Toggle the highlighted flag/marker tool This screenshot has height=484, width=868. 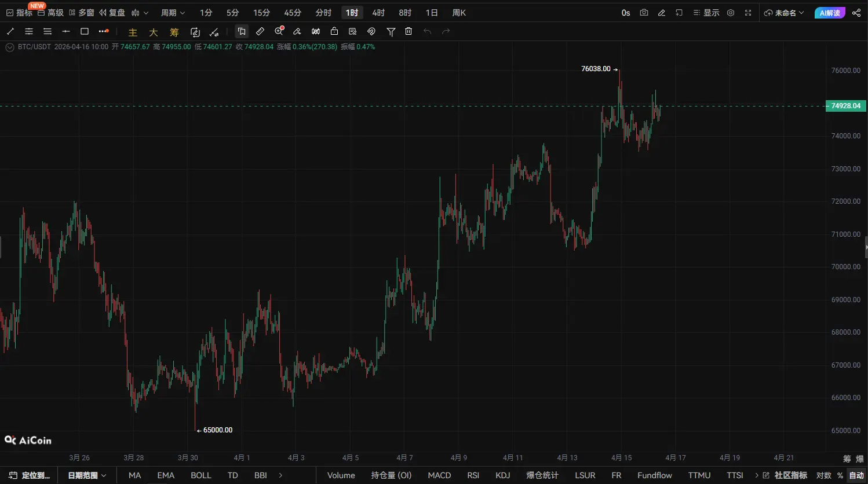tap(242, 31)
